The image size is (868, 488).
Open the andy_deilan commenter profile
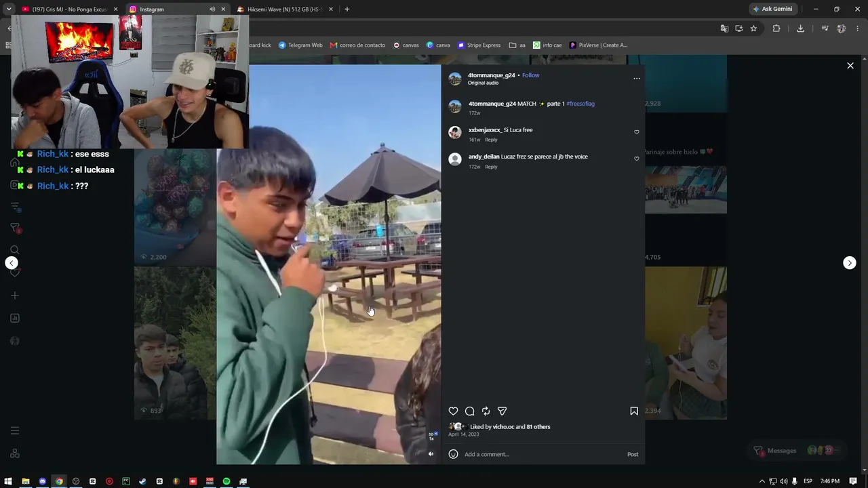click(484, 157)
